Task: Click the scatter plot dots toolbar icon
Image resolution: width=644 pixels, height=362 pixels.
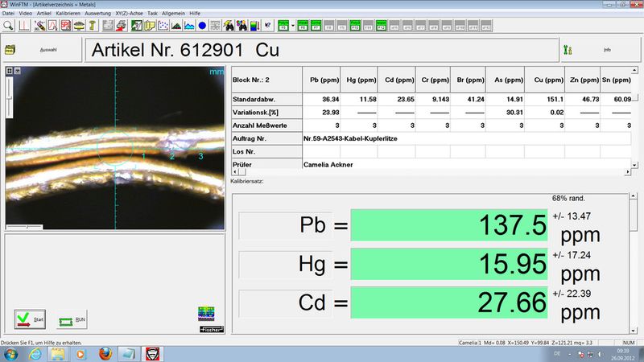Action: pos(163,26)
